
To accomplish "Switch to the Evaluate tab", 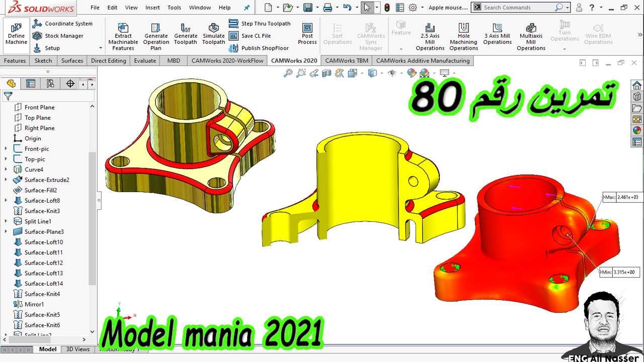I will pyautogui.click(x=145, y=61).
